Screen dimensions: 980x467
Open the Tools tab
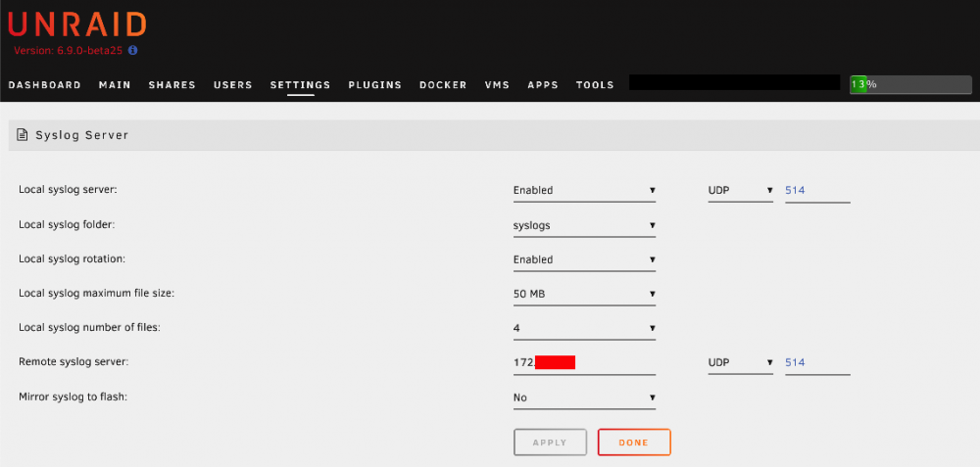pyautogui.click(x=595, y=85)
